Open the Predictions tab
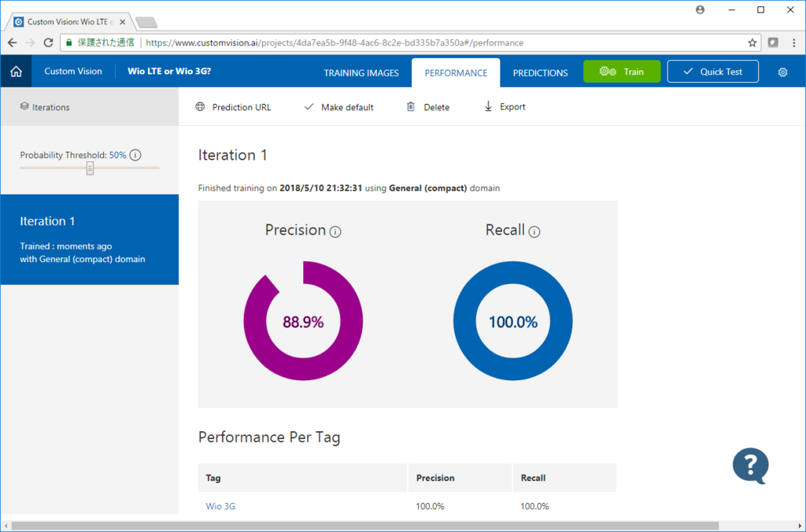The height and width of the screenshot is (532, 806). tap(540, 73)
